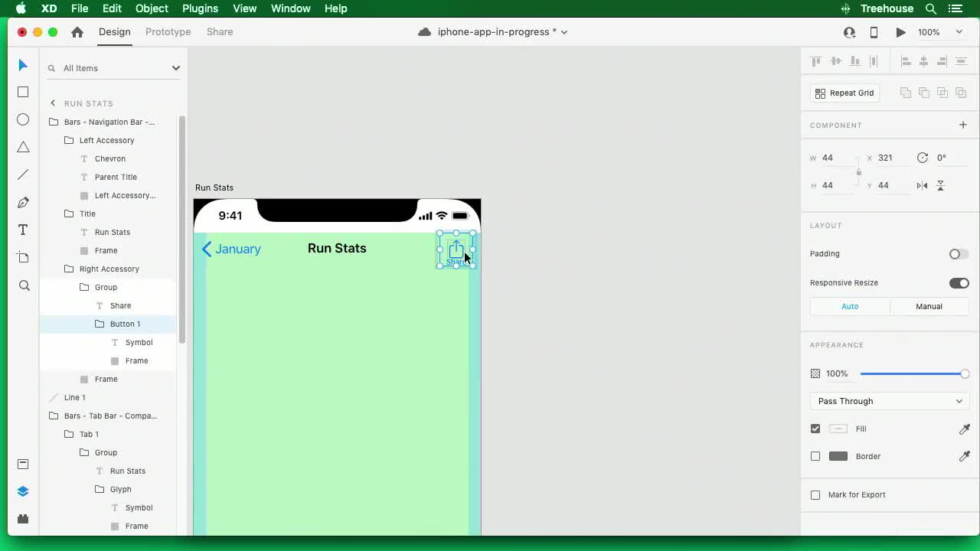Open the Pass Through blend mode dropdown
The width and height of the screenshot is (980, 551).
pyautogui.click(x=888, y=400)
